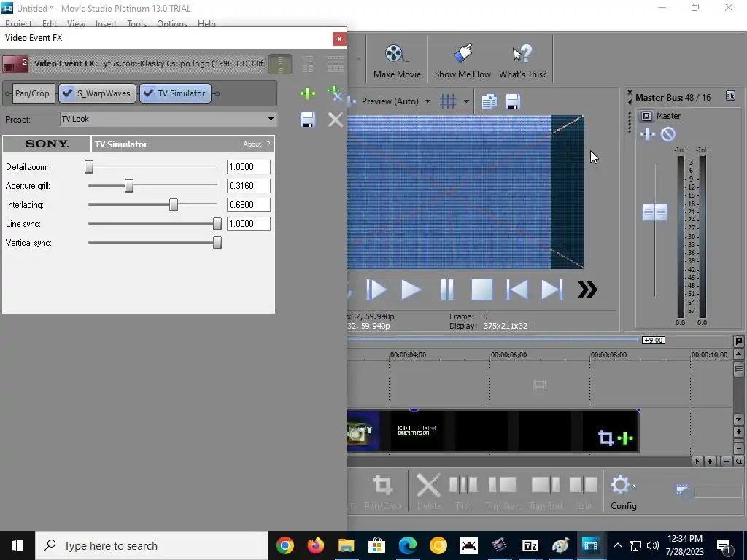Click the Line sync value field
The image size is (747, 560).
248,224
